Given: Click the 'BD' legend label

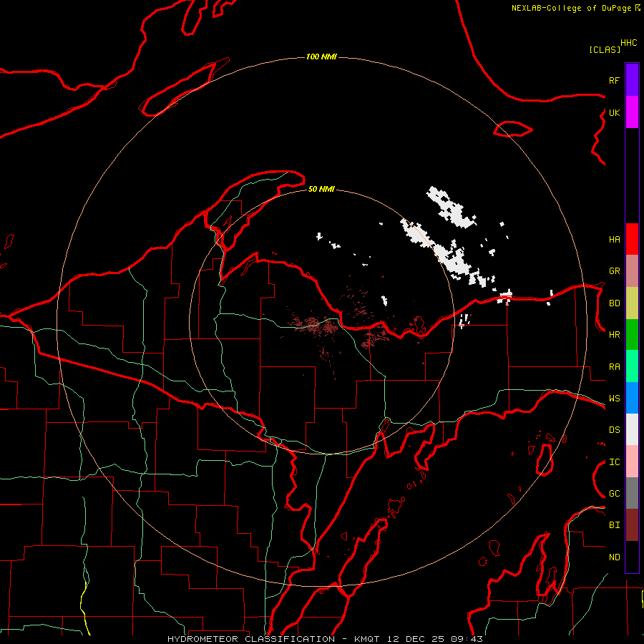Looking at the screenshot, I should tap(614, 303).
